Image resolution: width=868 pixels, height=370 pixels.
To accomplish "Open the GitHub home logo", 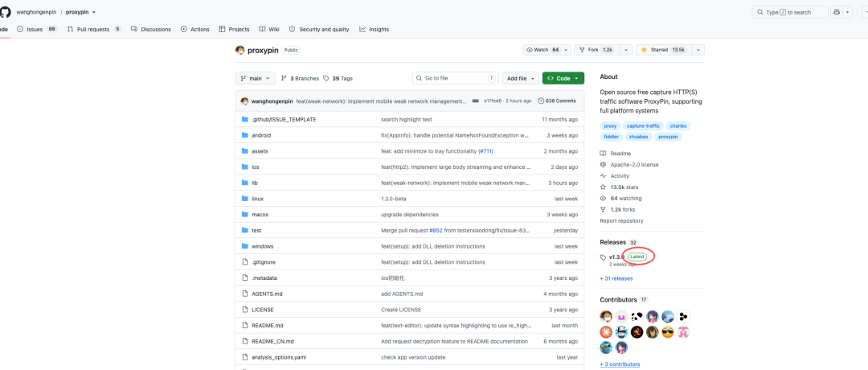I will 5,11.
